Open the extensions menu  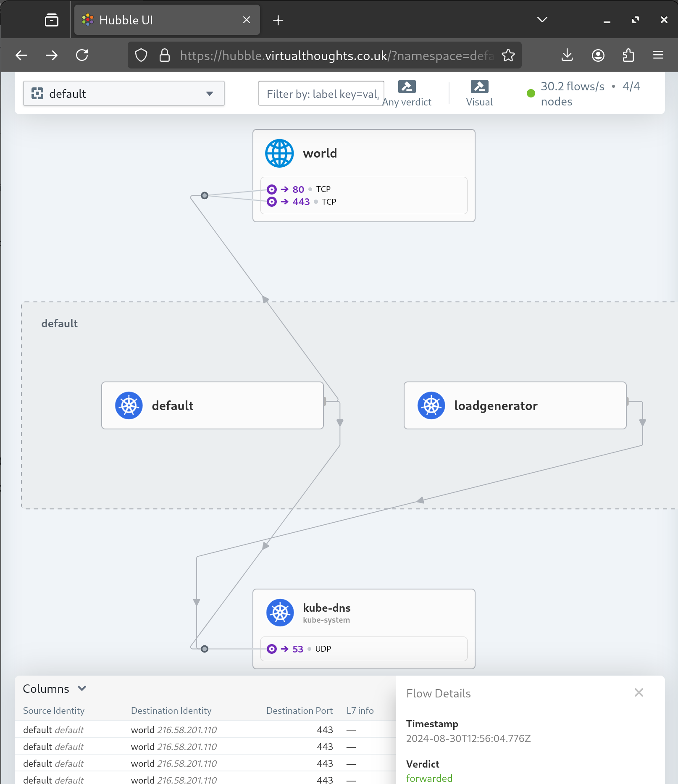(628, 55)
